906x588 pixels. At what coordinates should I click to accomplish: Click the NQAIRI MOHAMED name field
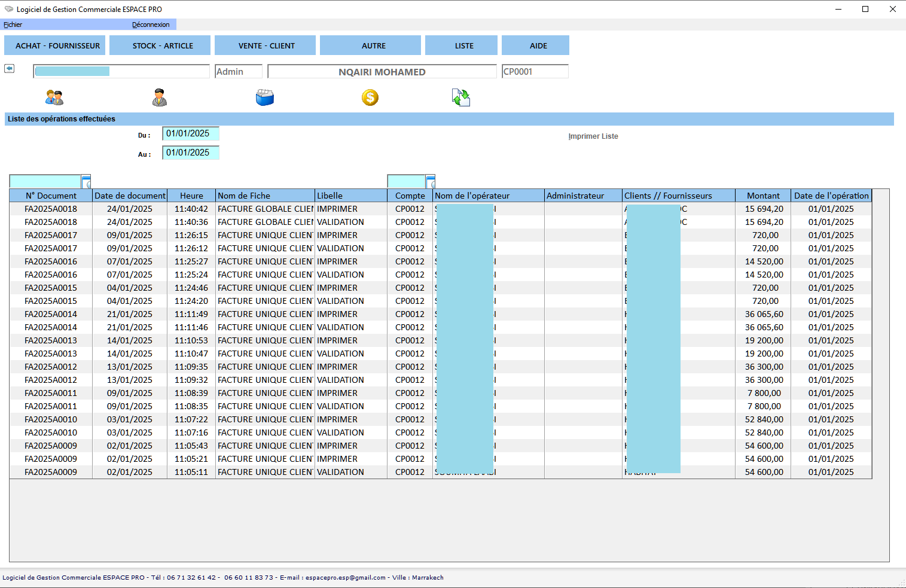tap(382, 72)
